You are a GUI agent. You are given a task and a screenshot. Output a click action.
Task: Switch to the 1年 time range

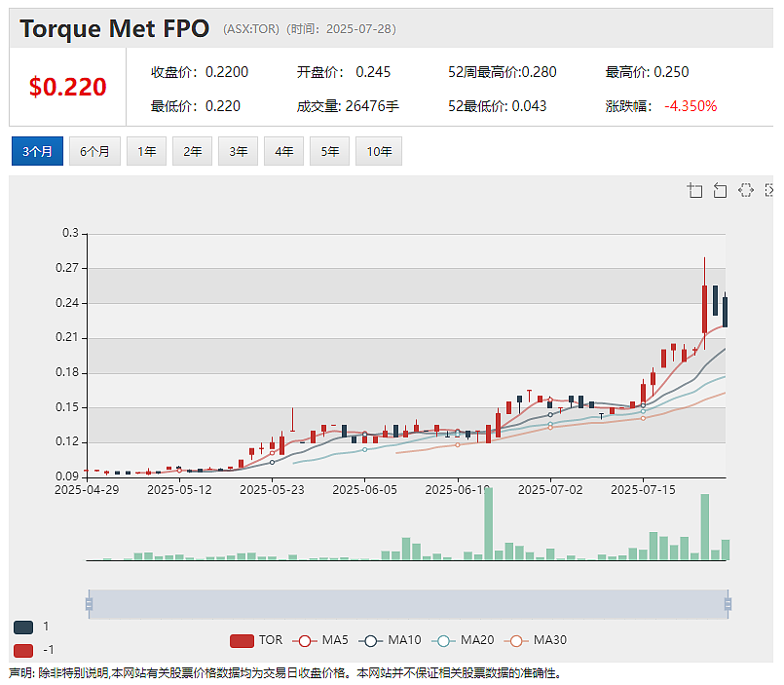tap(146, 151)
